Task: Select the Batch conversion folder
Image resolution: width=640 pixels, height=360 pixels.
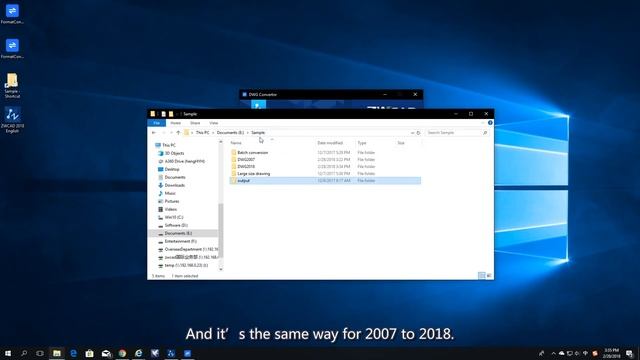Action: click(252, 153)
